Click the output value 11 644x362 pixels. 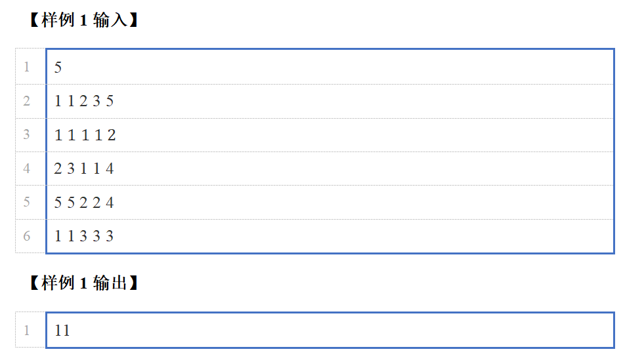(62, 331)
